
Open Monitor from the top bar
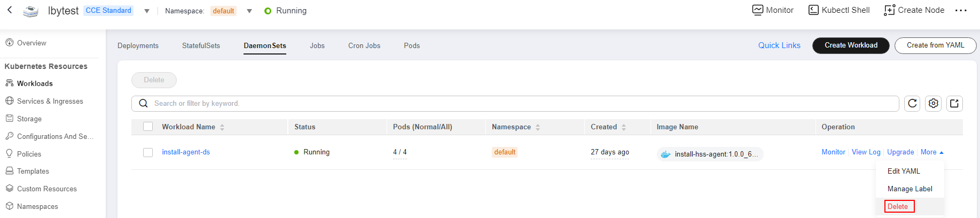(773, 10)
